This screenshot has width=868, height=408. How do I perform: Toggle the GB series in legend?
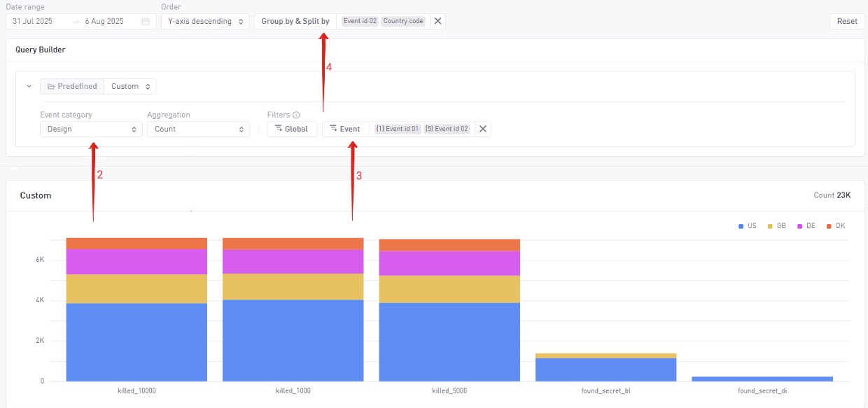pos(776,226)
